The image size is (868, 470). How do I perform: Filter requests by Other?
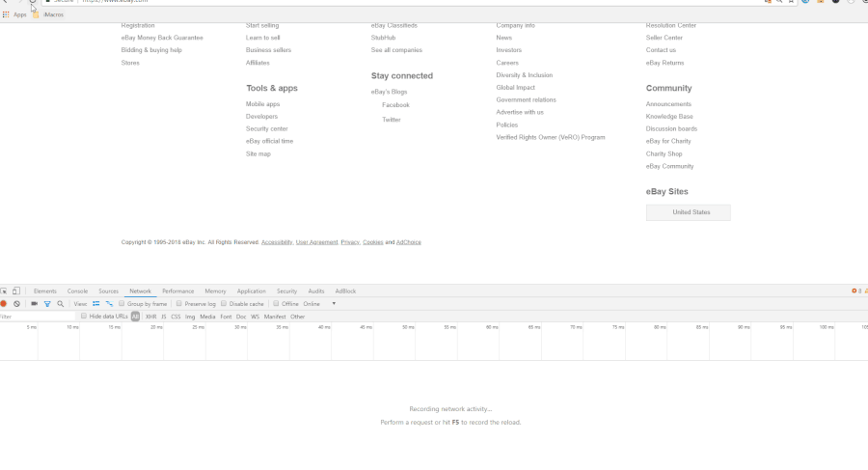[x=298, y=317]
